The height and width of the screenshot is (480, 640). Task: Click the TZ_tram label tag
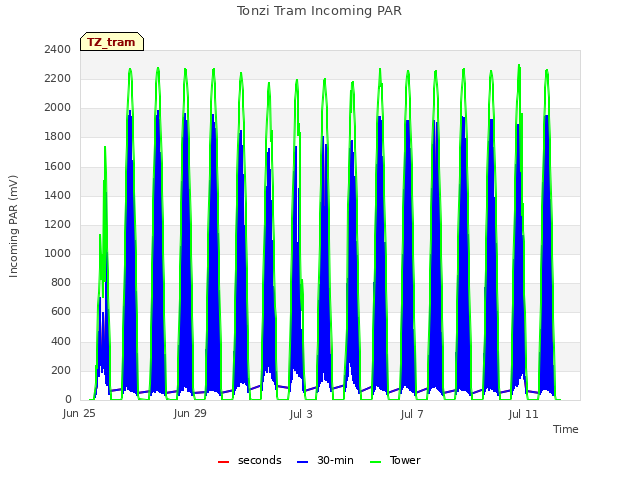(x=112, y=42)
